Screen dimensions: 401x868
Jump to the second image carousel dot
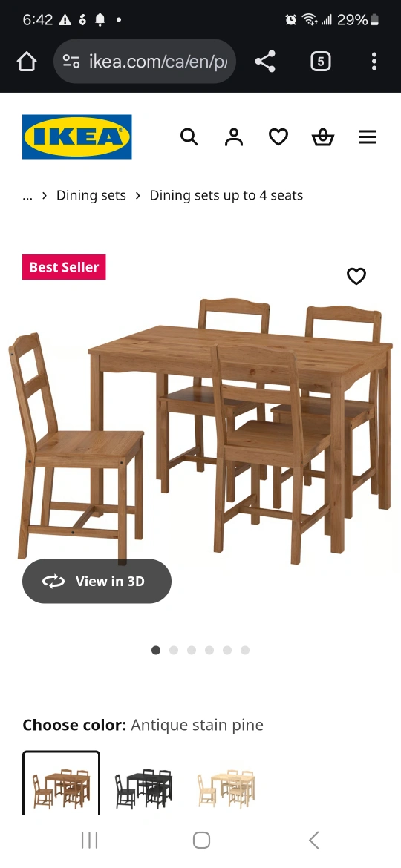pos(174,650)
